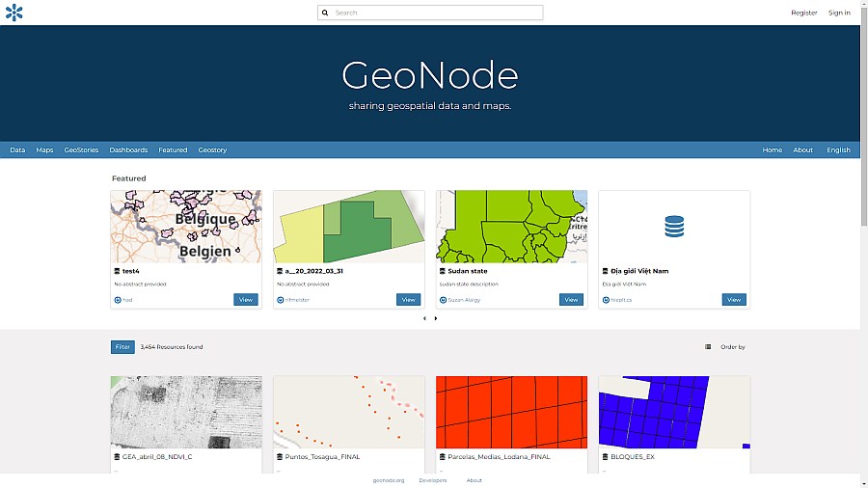This screenshot has height=488, width=868.
Task: Click into the Search input field
Action: [x=436, y=13]
